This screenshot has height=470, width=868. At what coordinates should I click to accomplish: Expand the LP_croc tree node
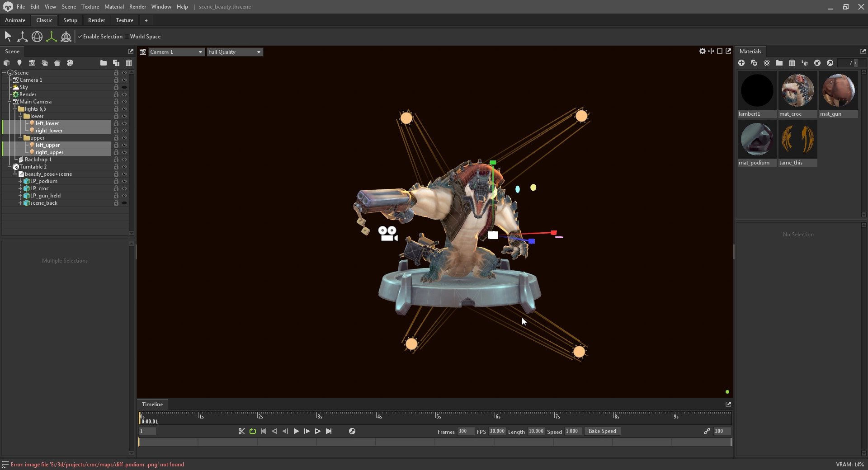coord(20,188)
